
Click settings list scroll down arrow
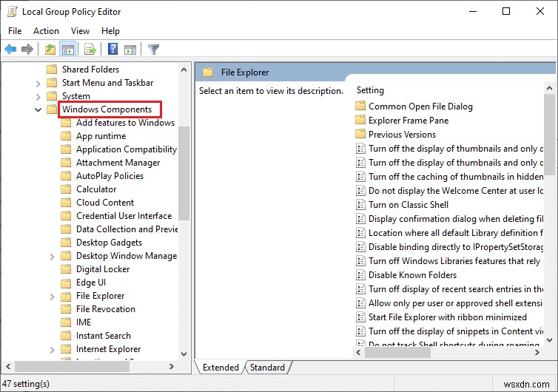549,340
